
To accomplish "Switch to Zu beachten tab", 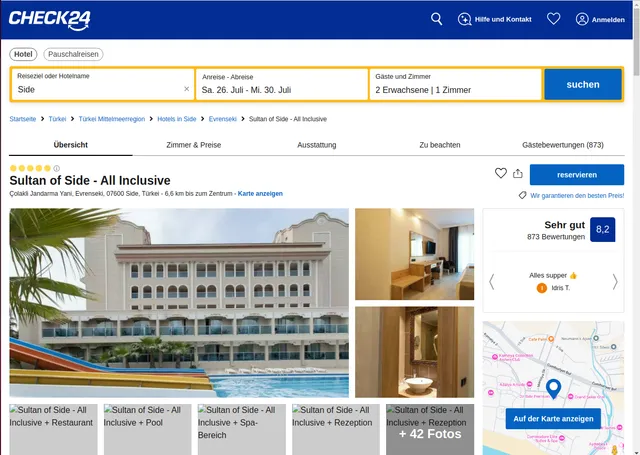I will pos(440,145).
